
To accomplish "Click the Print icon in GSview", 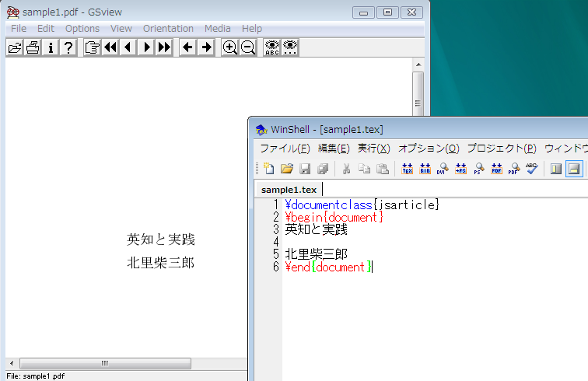I will (33, 47).
